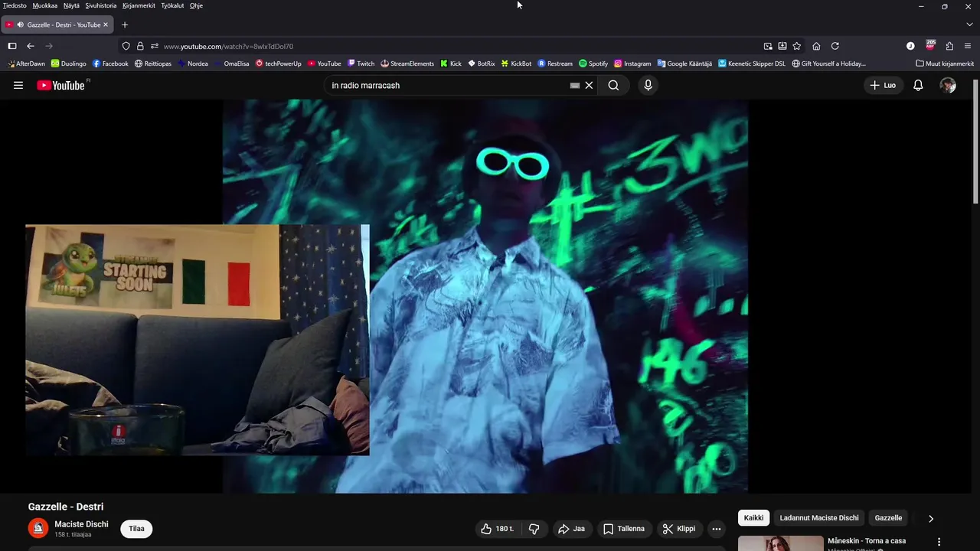Open the Adblock Plus extension icon
Screen dimensions: 980x551
pos(930,45)
